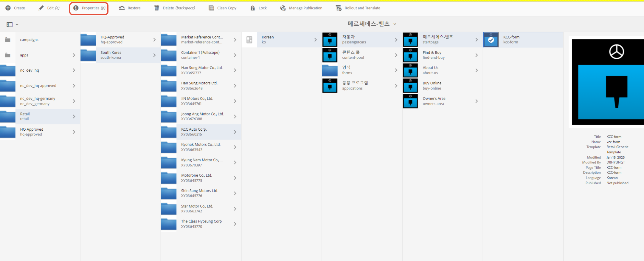Expand the HQ Approved chevron
Image resolution: width=644 pixels, height=261 pixels.
74,132
